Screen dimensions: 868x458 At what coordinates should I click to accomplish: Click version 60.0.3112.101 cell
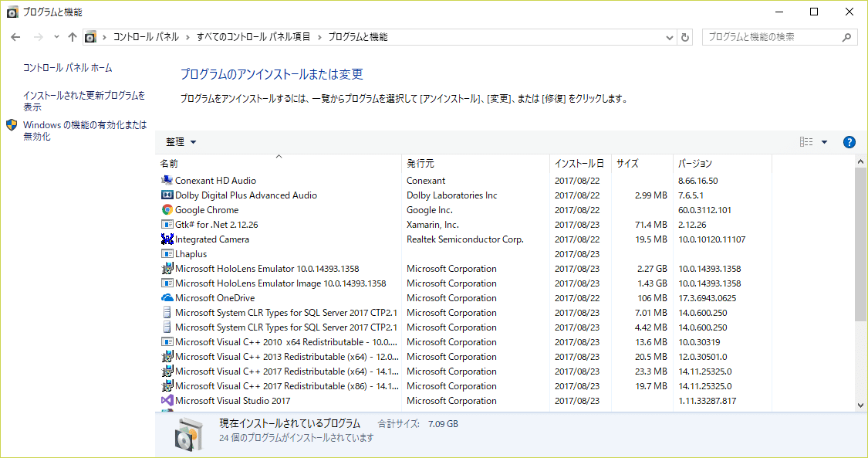point(704,210)
